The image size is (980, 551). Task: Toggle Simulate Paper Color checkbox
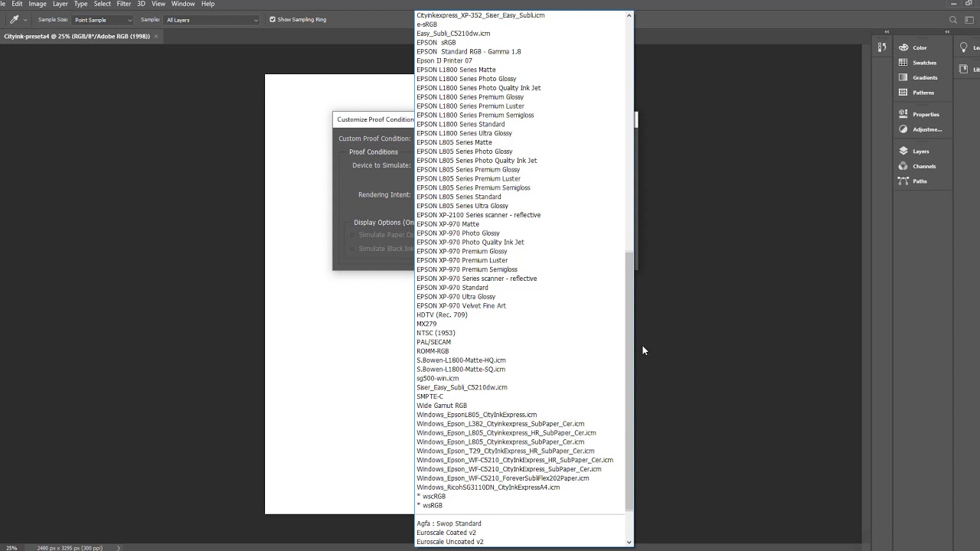pos(353,235)
